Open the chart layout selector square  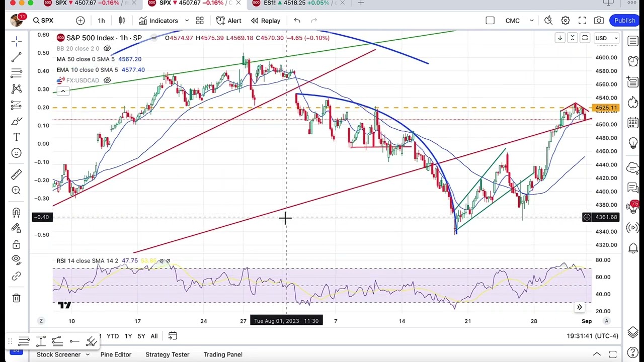490,21
